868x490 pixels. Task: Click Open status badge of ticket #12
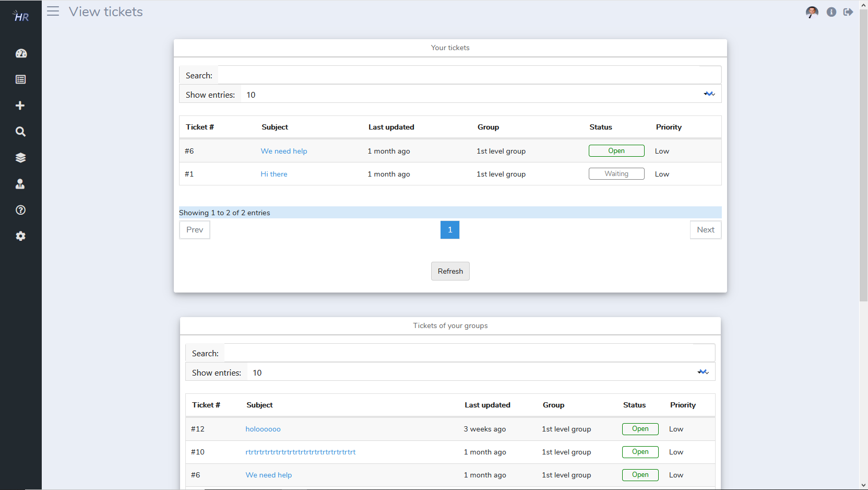[640, 429]
